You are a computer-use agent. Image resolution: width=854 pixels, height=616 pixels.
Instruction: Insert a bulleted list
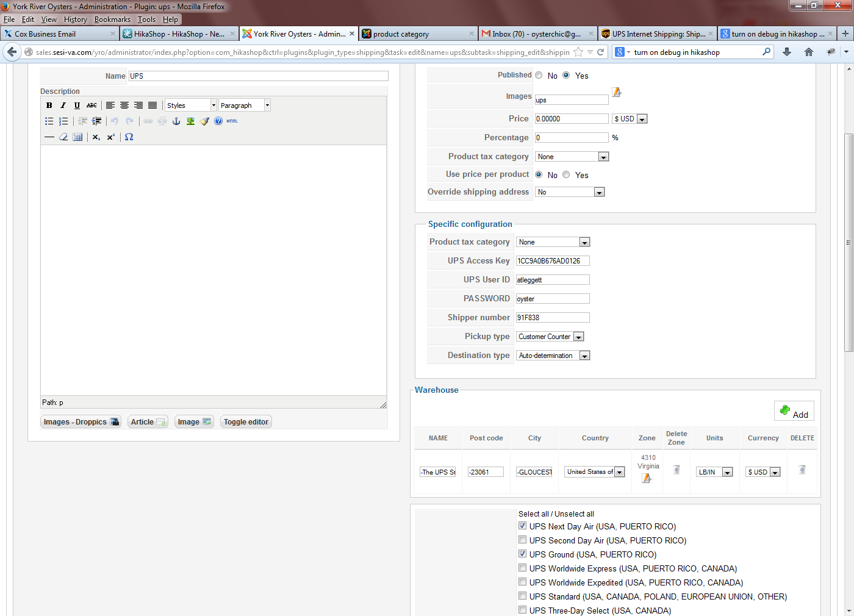pos(49,121)
